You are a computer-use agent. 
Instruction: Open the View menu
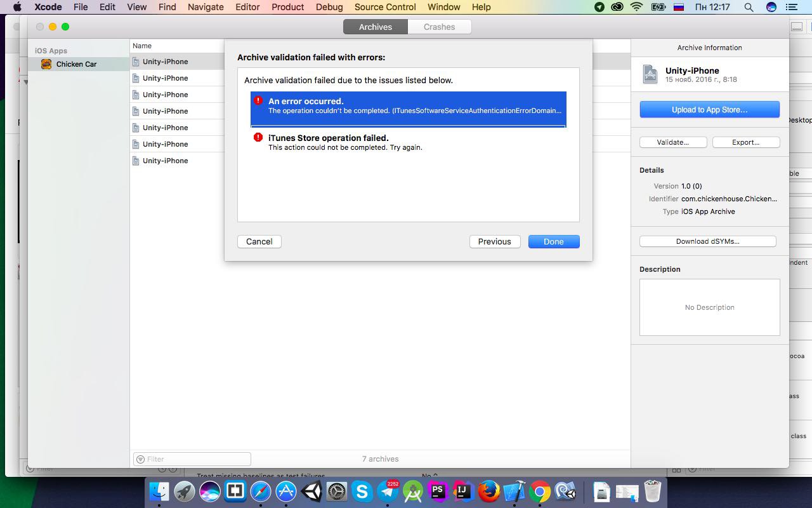[x=137, y=7]
